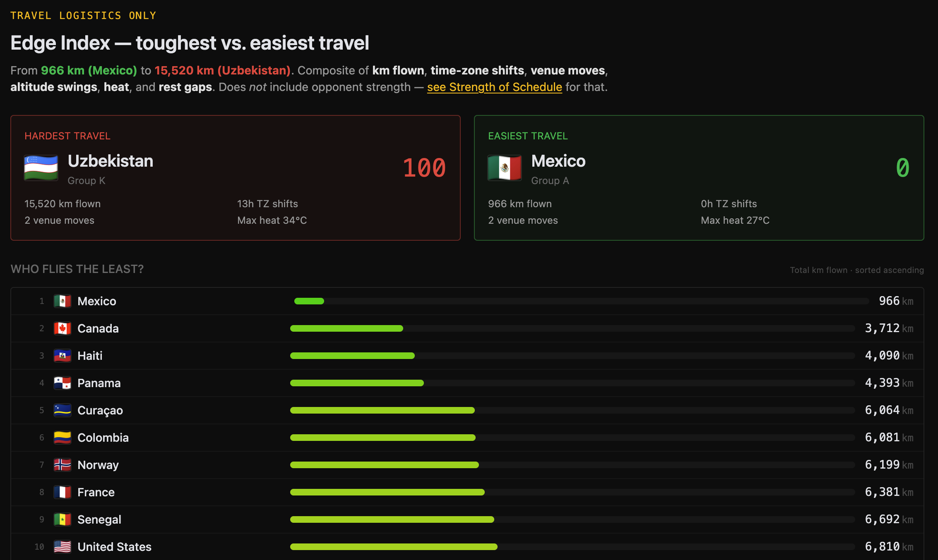Click the 966 km value in Mexico row

tap(896, 301)
